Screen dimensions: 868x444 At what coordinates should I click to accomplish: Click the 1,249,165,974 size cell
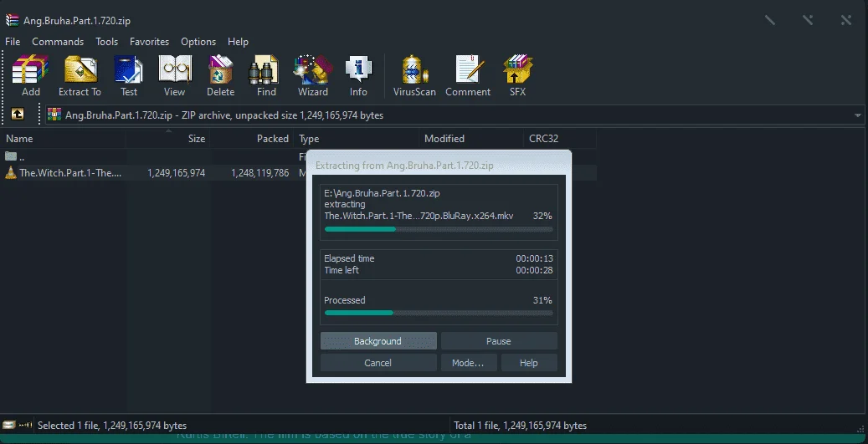click(x=176, y=173)
